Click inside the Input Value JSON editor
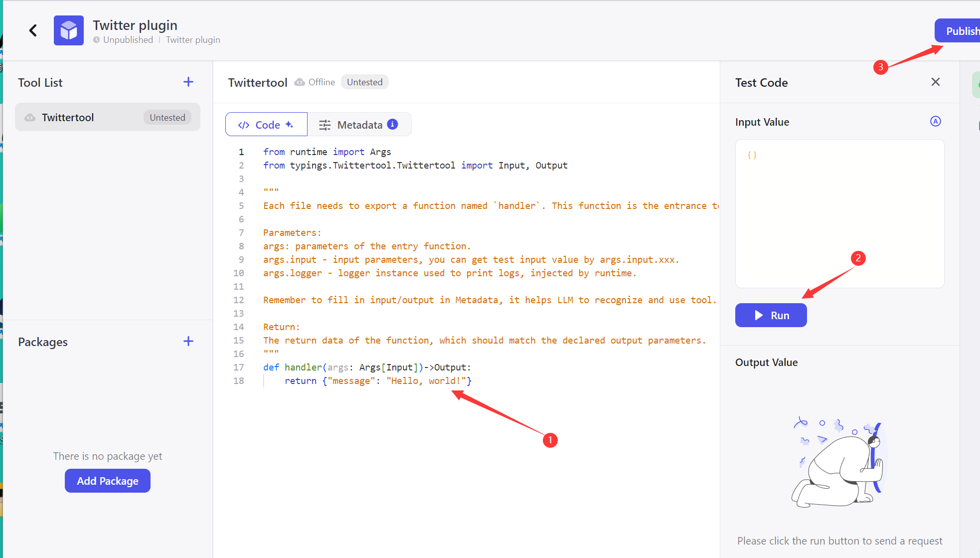Screen dimensions: 980x558 pyautogui.click(x=839, y=213)
